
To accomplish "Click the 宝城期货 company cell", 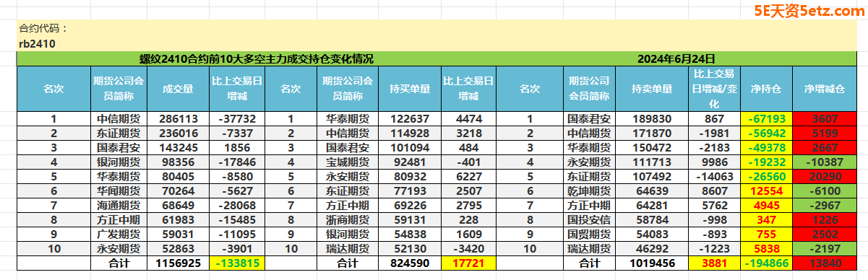I will 348,162.
